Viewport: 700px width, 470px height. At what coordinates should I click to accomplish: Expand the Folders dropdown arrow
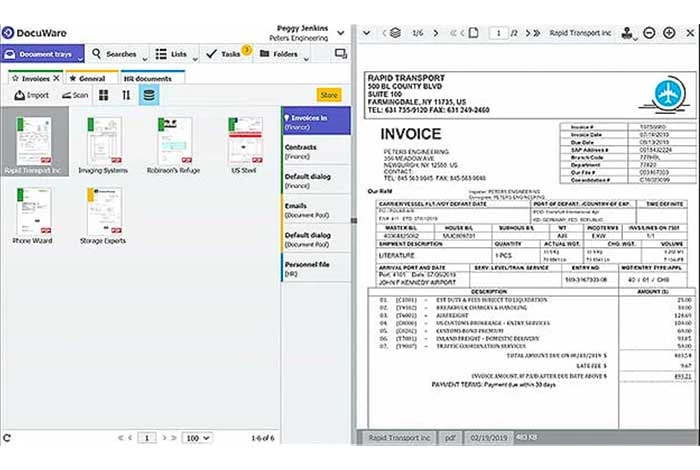(306, 58)
